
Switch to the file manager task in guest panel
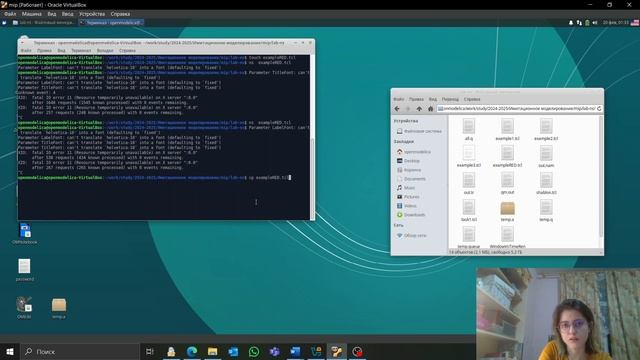pos(43,23)
